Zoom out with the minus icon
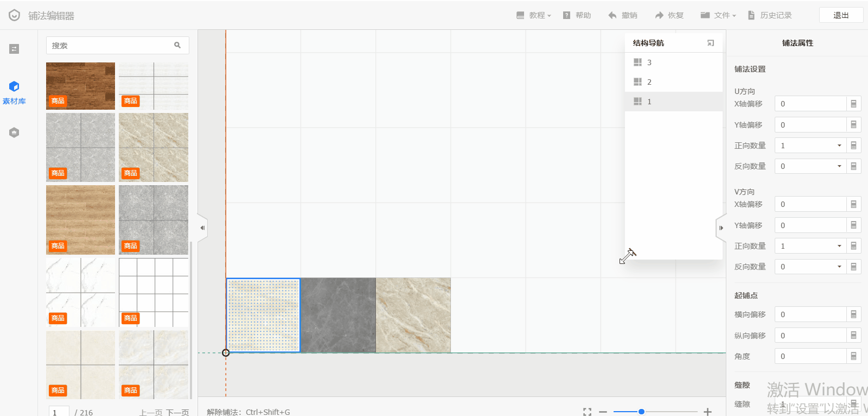This screenshot has height=416, width=868. pos(603,412)
